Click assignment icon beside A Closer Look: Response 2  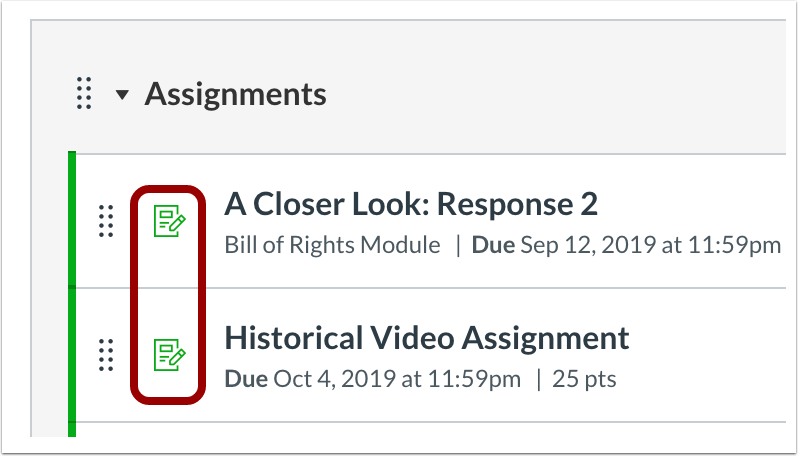click(169, 220)
